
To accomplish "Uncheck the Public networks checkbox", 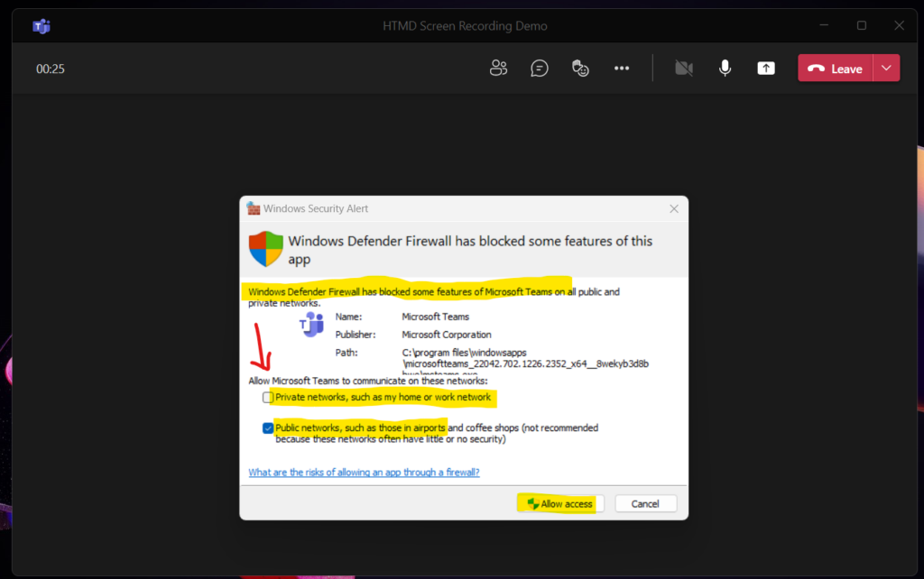I will click(268, 428).
